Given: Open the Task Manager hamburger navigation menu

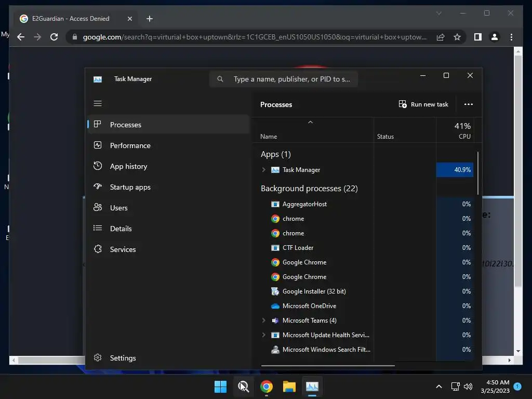Looking at the screenshot, I should [x=98, y=103].
